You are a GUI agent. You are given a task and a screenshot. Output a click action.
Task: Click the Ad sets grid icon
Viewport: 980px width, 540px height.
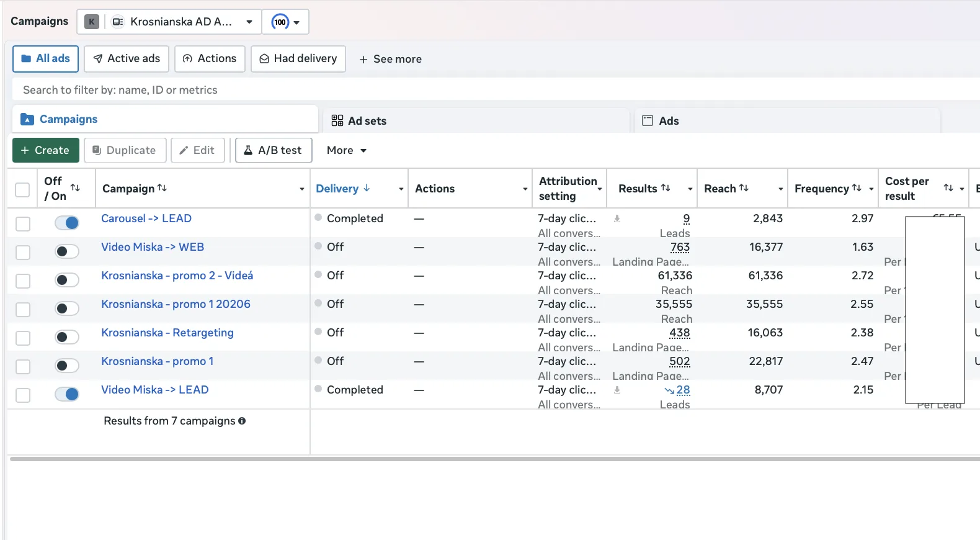[337, 120]
